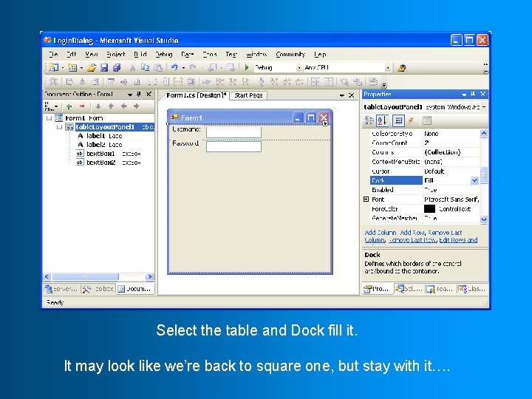532x399 pixels.
Task: Click the Start Debugging green play icon
Action: click(247, 67)
